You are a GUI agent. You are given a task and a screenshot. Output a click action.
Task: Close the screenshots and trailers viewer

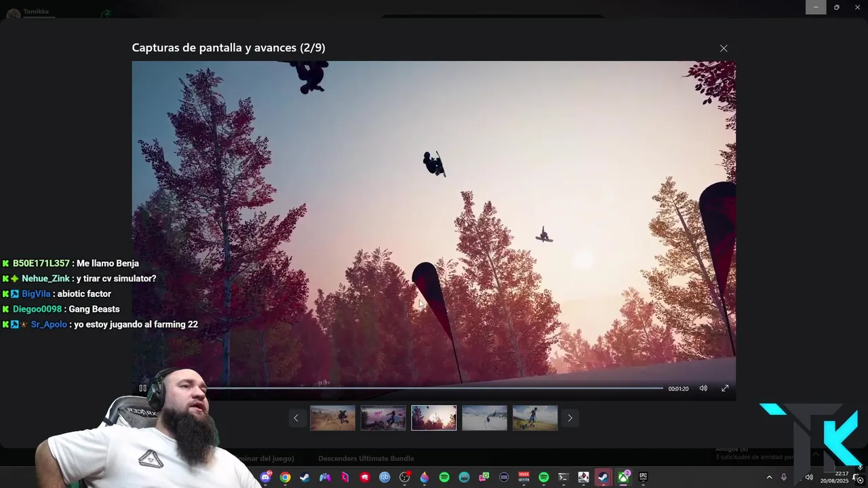pos(724,48)
